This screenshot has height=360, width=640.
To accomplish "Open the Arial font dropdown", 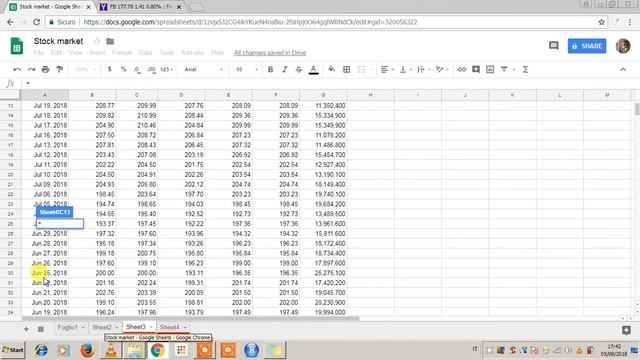I will coord(203,69).
